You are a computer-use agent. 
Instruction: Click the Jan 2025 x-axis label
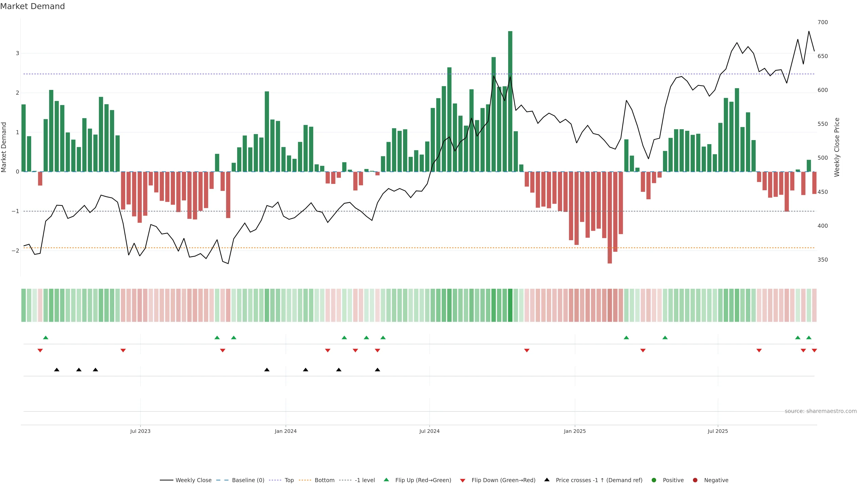pyautogui.click(x=575, y=432)
